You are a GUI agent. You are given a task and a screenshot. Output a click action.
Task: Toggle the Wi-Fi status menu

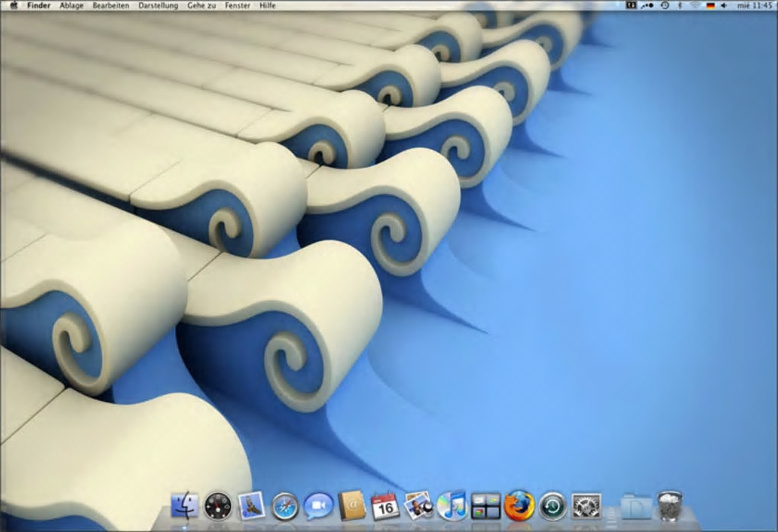point(695,5)
